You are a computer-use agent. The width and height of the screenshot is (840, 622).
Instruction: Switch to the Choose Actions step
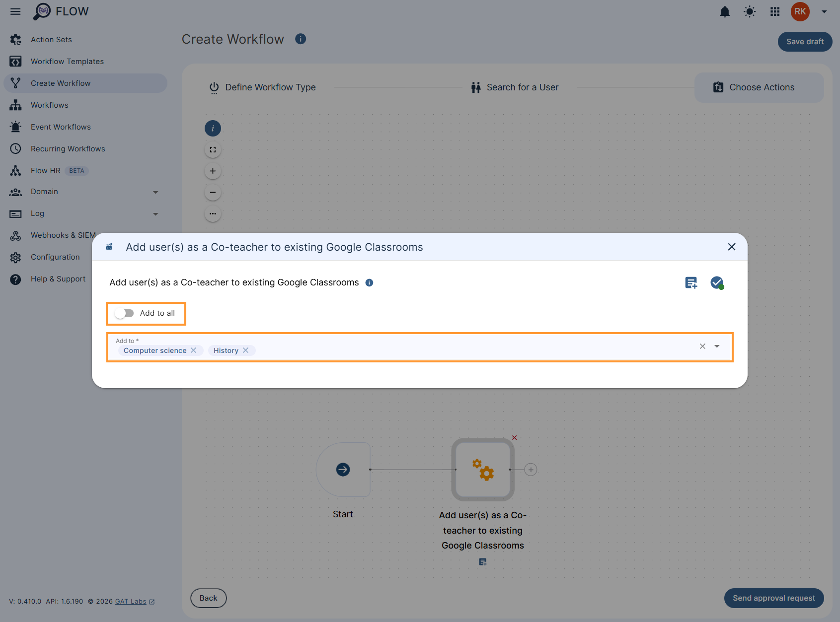pyautogui.click(x=762, y=87)
